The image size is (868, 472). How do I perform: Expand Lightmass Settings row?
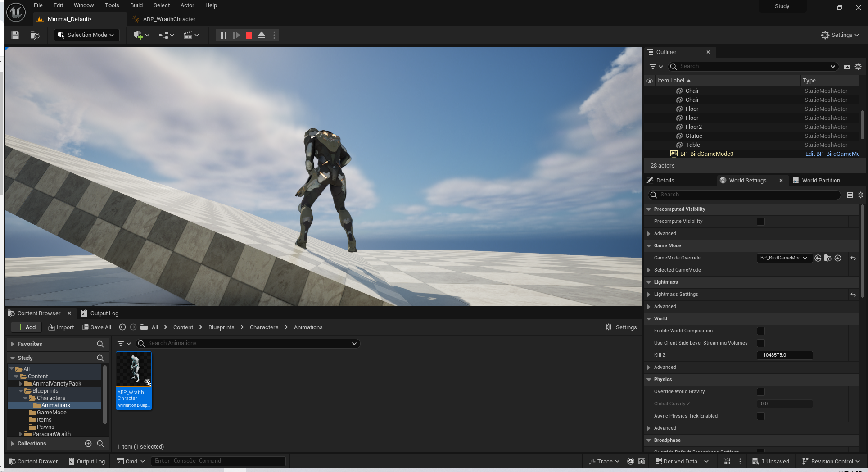[649, 295]
